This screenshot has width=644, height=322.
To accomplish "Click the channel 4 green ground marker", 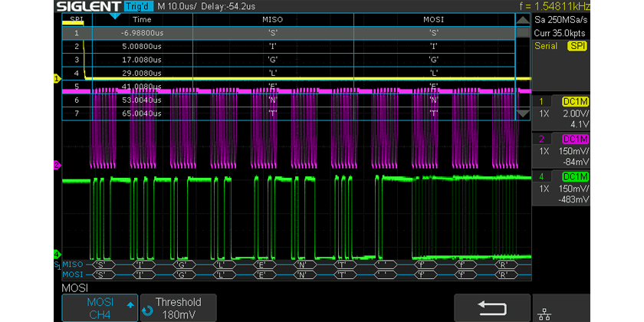I will pyautogui.click(x=56, y=254).
